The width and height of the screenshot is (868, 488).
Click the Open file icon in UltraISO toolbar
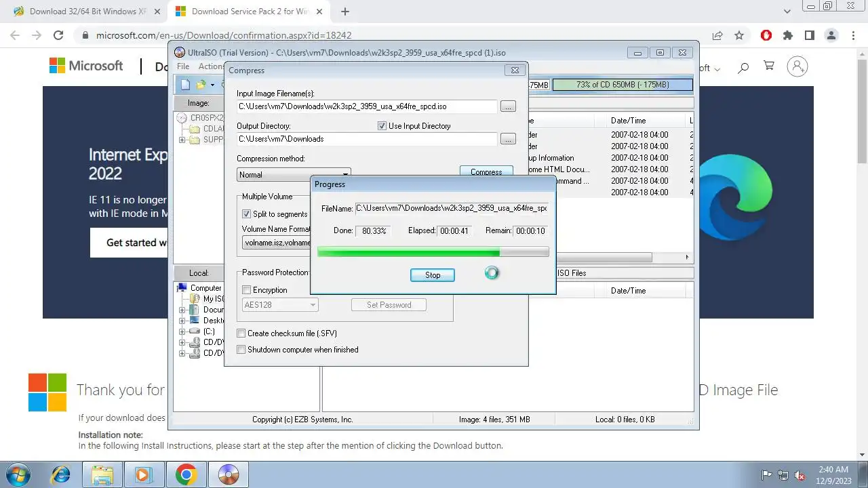201,85
